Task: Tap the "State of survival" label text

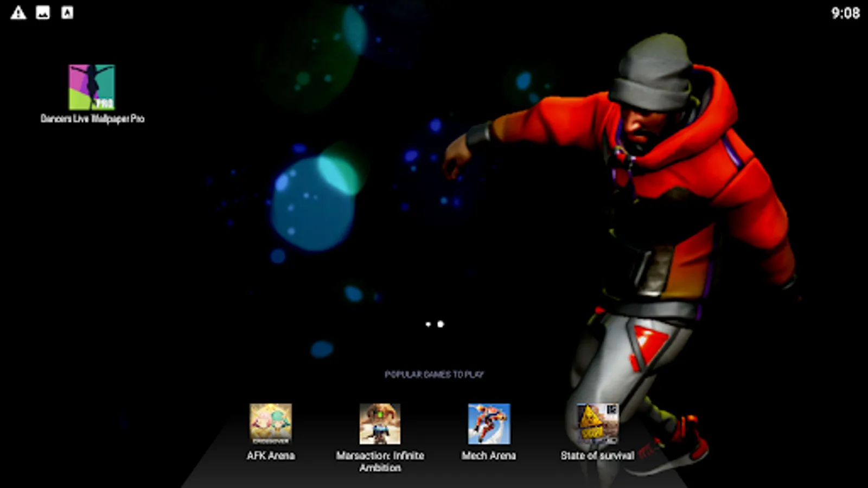Action: (x=597, y=455)
